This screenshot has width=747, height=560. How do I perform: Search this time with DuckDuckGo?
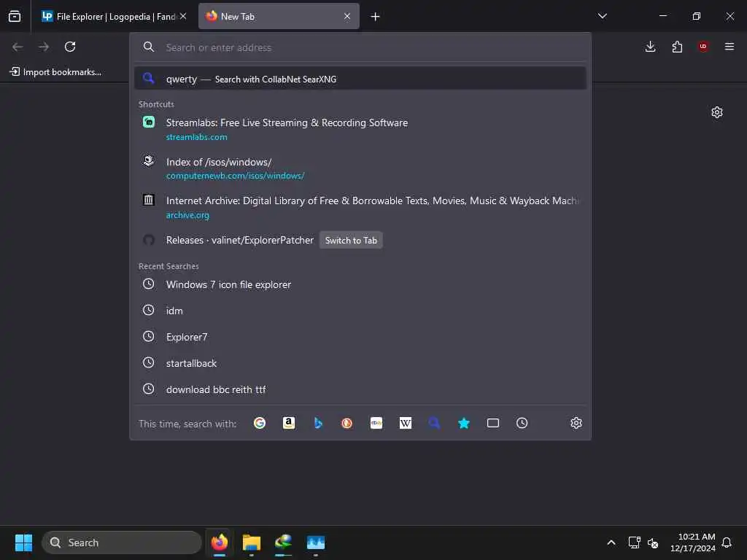(x=347, y=423)
